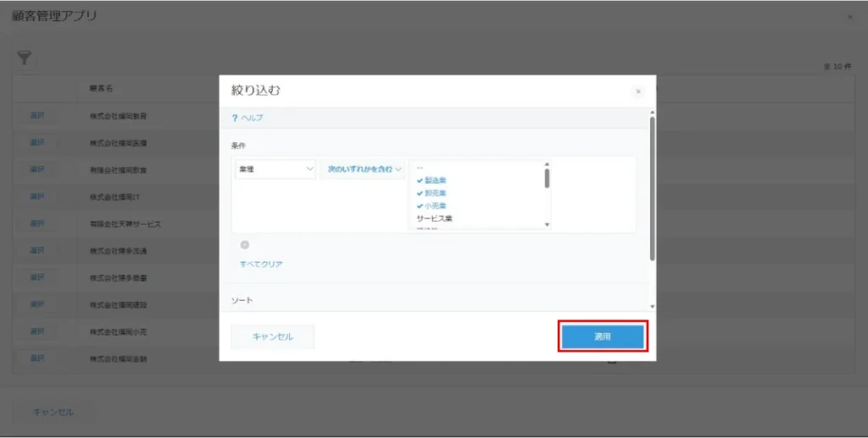The width and height of the screenshot is (868, 438).
Task: Click the question mark help icon
Action: tap(235, 118)
